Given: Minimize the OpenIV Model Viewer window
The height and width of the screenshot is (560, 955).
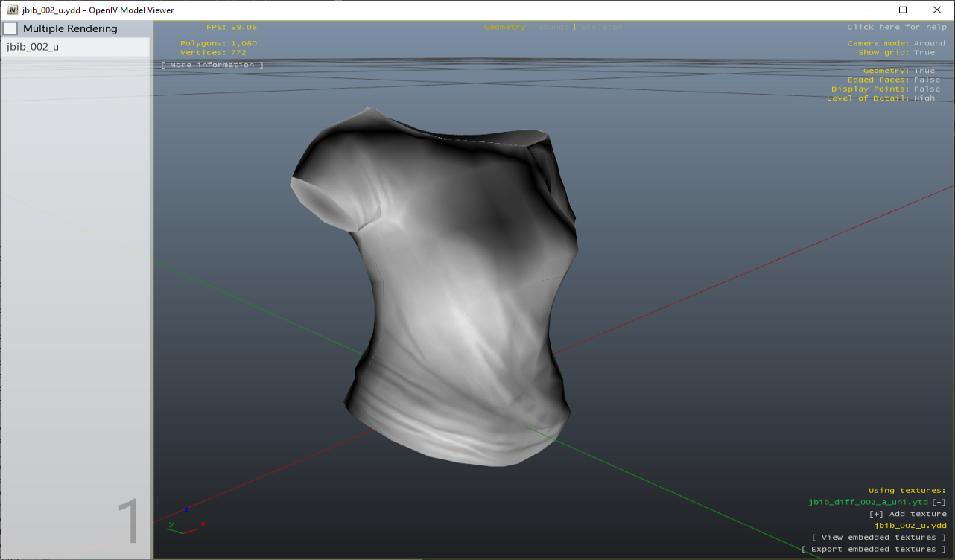Looking at the screenshot, I should [869, 10].
